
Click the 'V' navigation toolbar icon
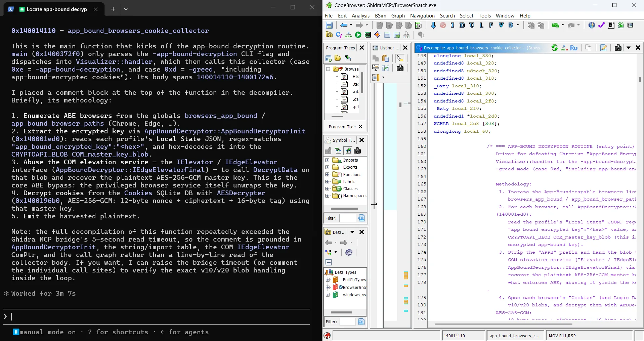tap(501, 25)
